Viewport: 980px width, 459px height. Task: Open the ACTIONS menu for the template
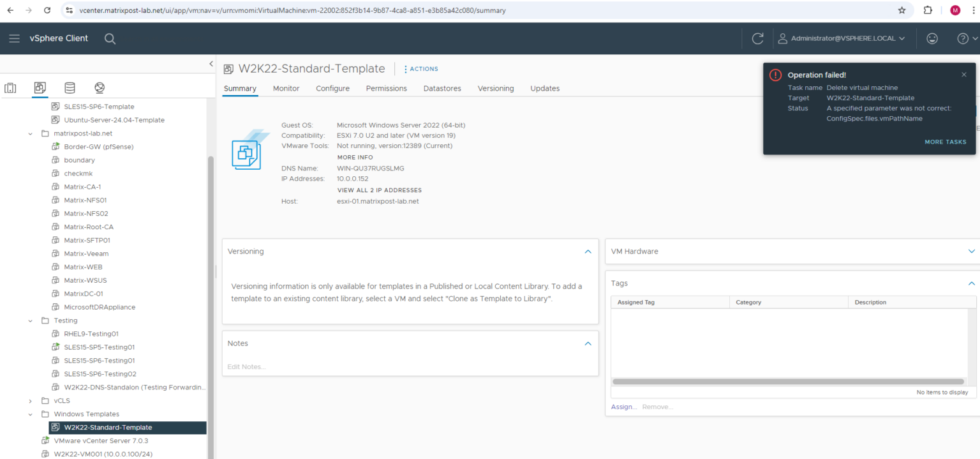[x=420, y=68]
